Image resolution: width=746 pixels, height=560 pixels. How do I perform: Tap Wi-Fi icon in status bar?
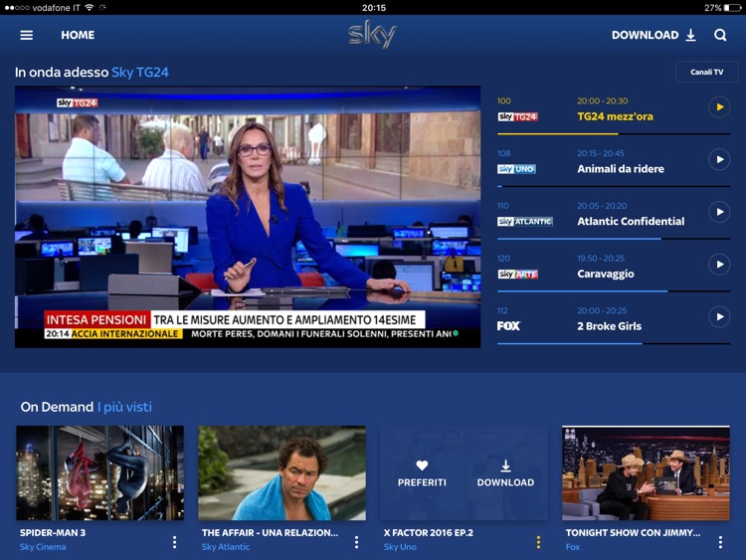coord(89,8)
